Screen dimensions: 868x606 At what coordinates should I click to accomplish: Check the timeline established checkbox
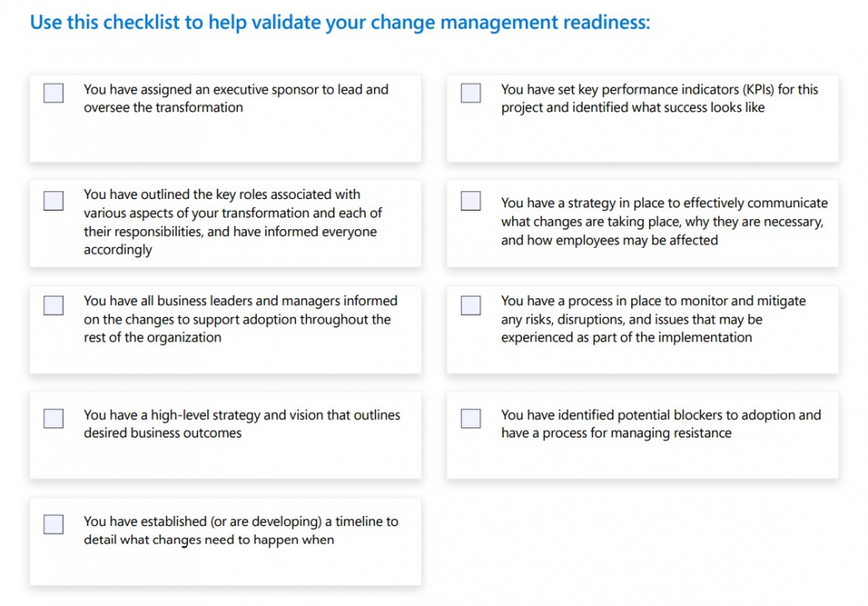(x=54, y=524)
